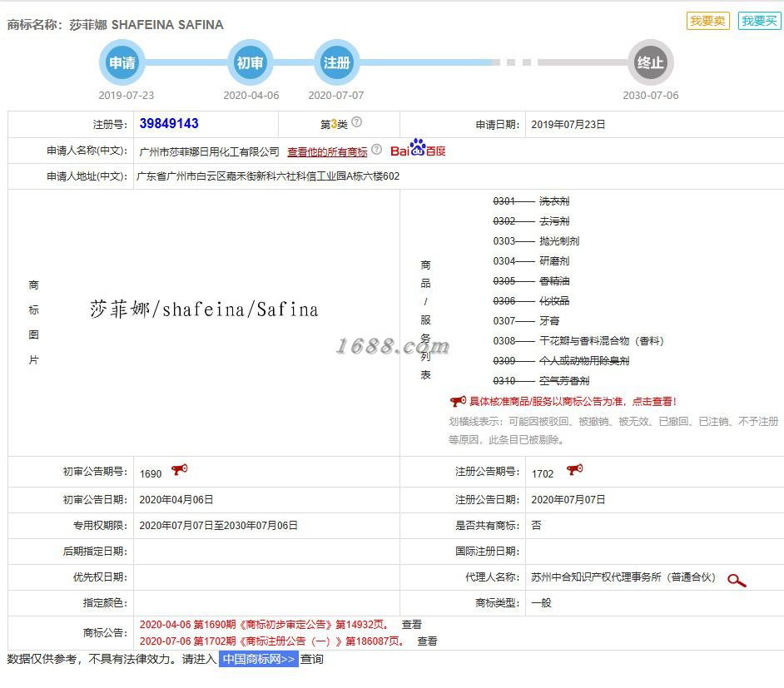
Task: Click exclusive rights period 2020年07月07日至2030年07月06日
Action: (x=219, y=526)
